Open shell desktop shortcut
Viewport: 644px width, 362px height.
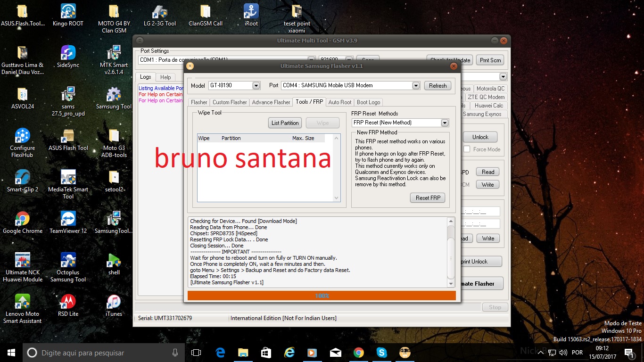point(114,264)
